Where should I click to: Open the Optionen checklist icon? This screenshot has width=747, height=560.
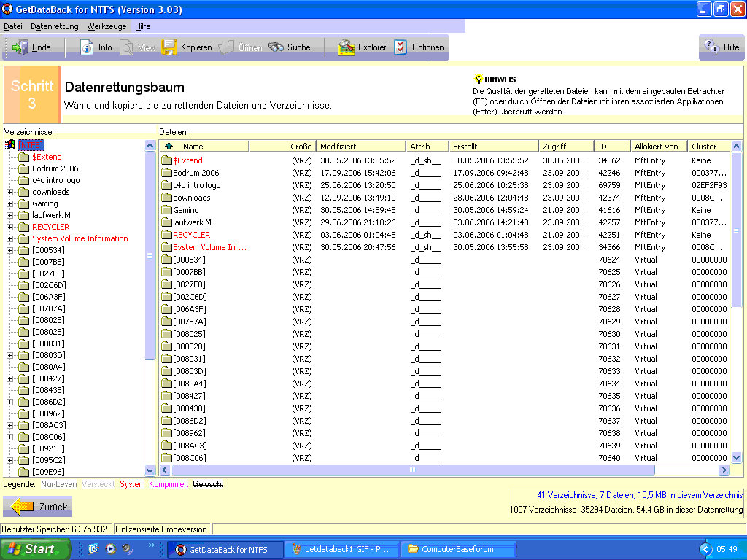point(400,47)
